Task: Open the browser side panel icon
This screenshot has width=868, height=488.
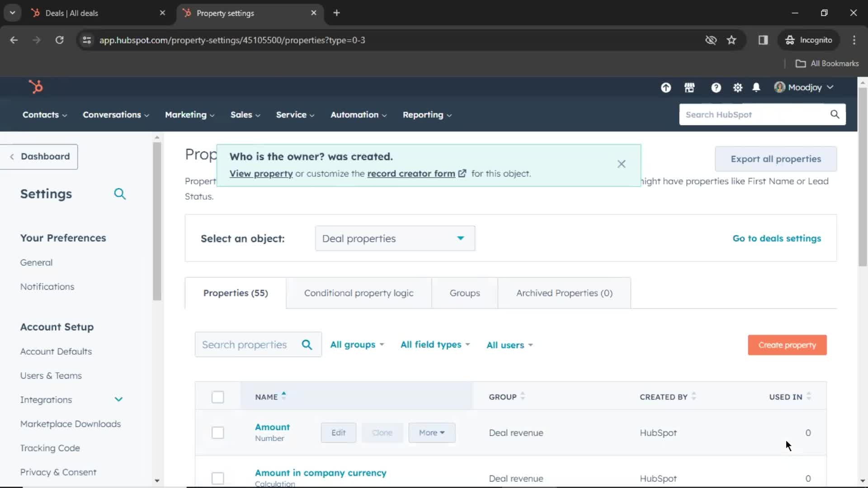Action: coord(763,40)
